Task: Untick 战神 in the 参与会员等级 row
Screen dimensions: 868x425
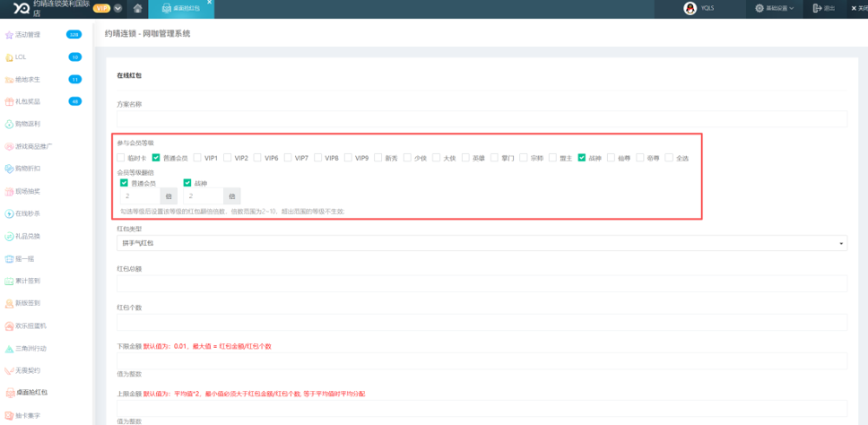Action: [582, 158]
